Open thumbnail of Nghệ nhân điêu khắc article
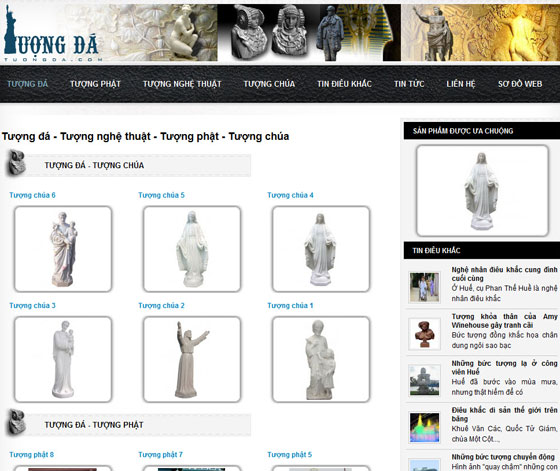Screen dimensions: 560x471 (424, 287)
